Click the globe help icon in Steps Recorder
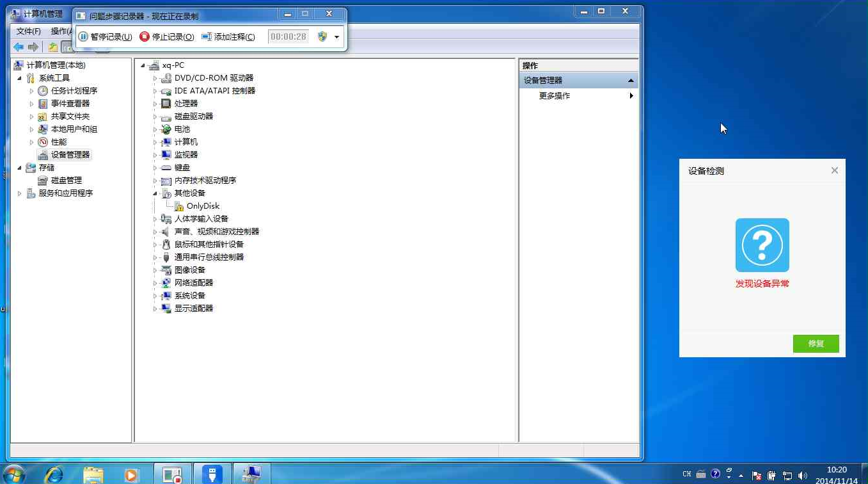 (x=322, y=36)
